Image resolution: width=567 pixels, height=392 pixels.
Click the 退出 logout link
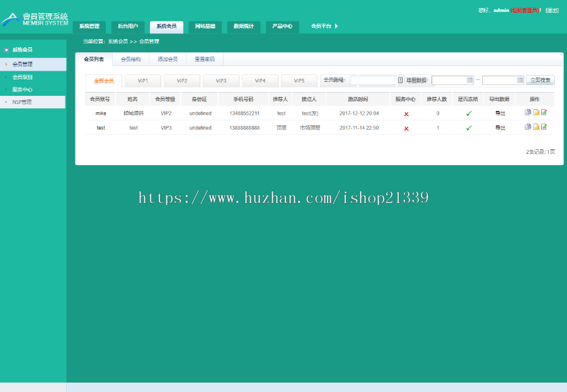coord(552,11)
